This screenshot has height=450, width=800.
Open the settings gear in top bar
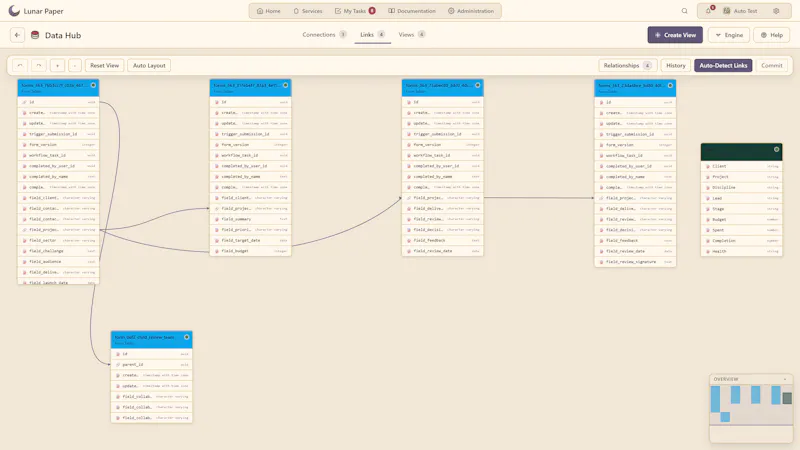pyautogui.click(x=776, y=11)
